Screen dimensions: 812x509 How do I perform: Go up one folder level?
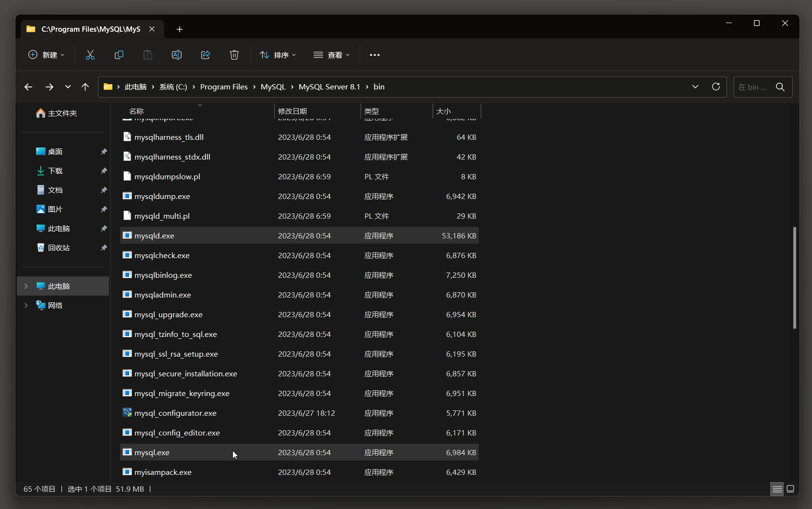(x=85, y=87)
